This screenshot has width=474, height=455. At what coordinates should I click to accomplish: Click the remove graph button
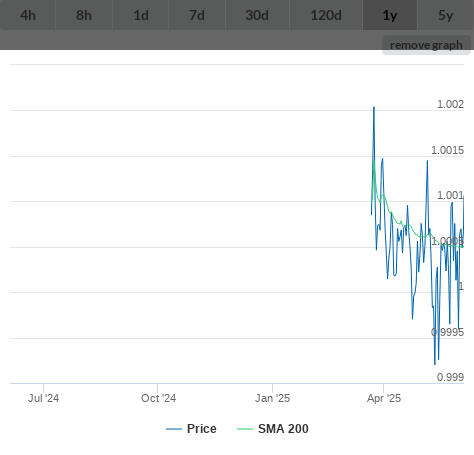point(426,45)
